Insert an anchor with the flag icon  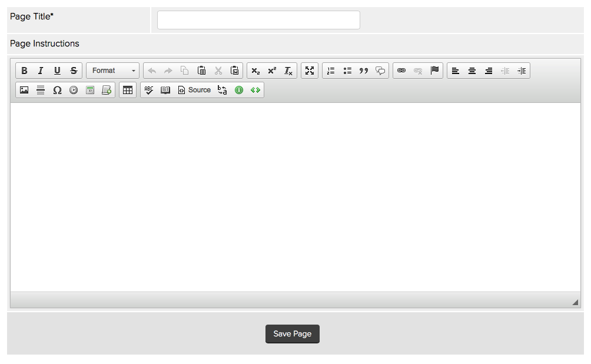click(434, 71)
